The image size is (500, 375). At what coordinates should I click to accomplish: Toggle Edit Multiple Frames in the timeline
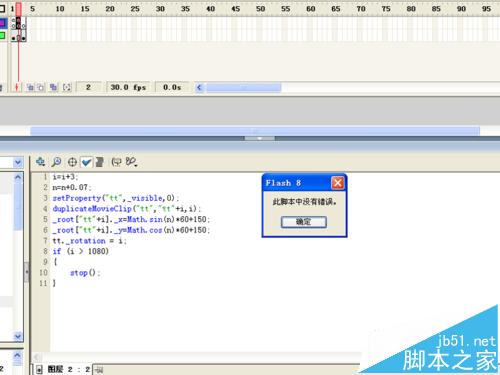(x=53, y=87)
